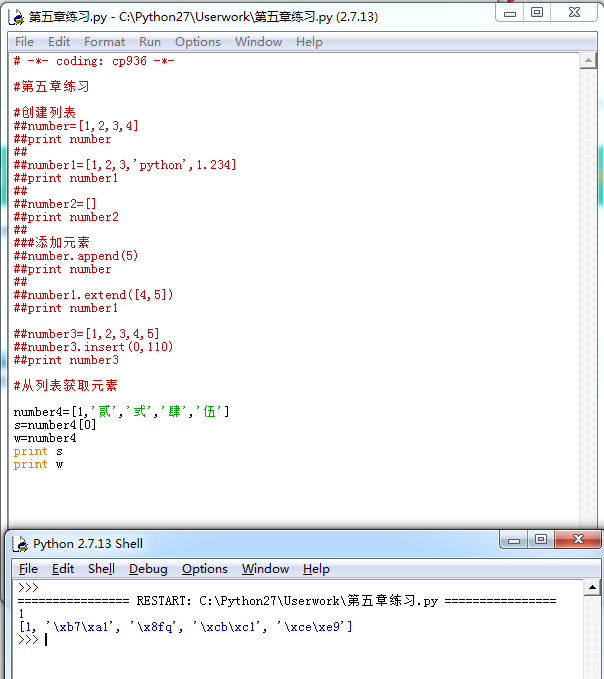
Task: Expand the Python Shell's Window menu
Action: coord(265,569)
